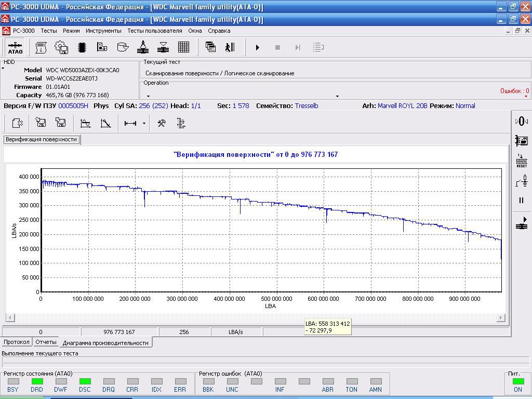Click the pause icon in right sidebar
The height and width of the screenshot is (399, 532).
pyautogui.click(x=522, y=200)
